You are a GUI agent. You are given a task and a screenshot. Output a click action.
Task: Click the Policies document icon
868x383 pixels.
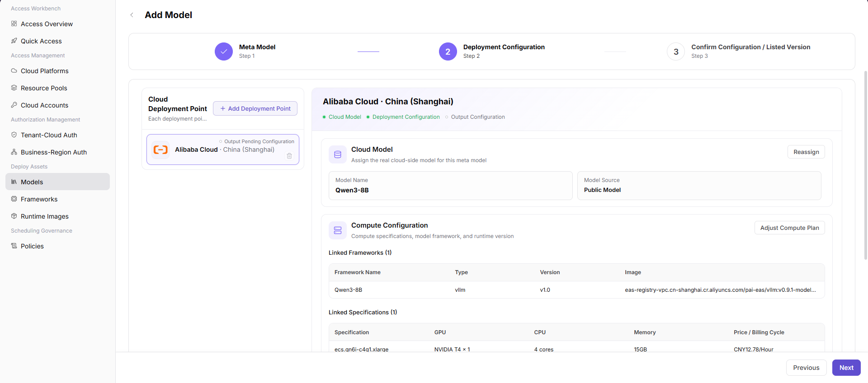click(x=14, y=246)
